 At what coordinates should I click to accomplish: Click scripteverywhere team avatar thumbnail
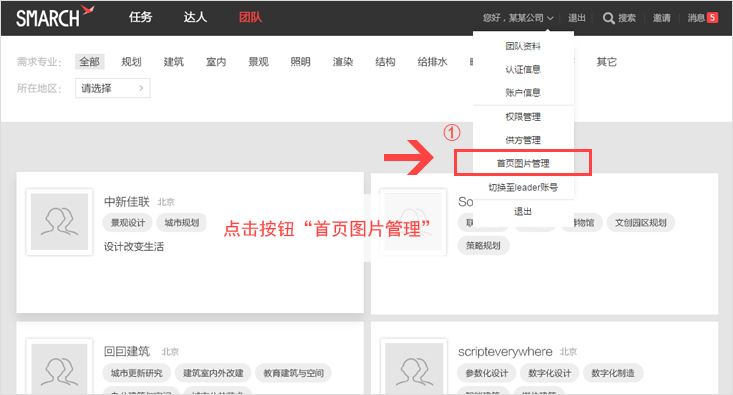point(414,366)
